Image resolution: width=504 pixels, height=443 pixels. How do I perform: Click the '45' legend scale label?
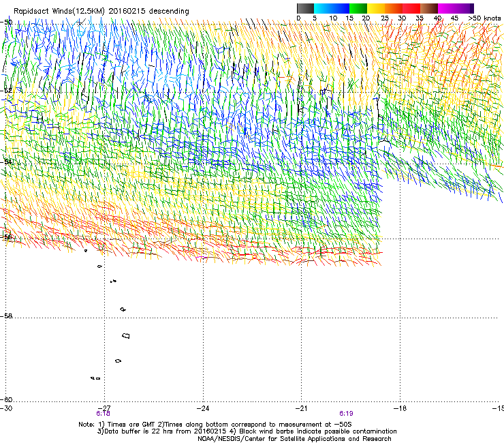tap(454, 18)
